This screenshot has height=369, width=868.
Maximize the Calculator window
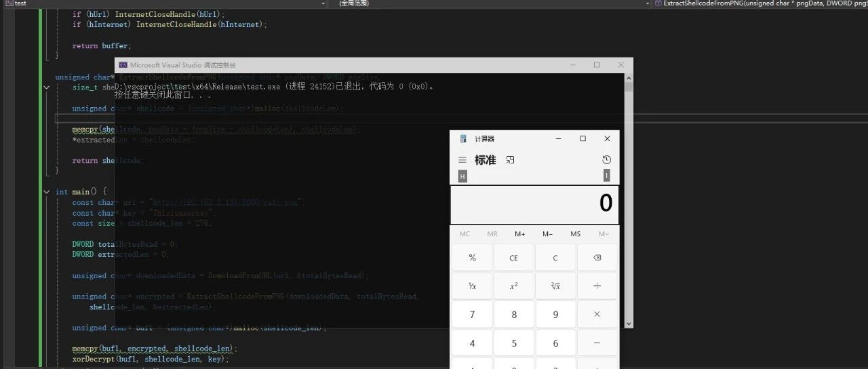pos(583,138)
